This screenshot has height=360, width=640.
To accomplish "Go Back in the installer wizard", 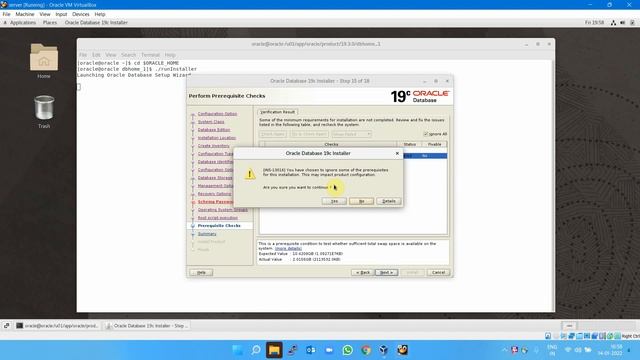I will click(362, 272).
